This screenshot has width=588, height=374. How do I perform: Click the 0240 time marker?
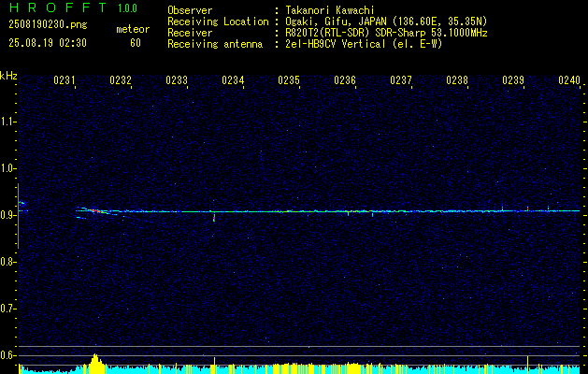[x=569, y=80]
